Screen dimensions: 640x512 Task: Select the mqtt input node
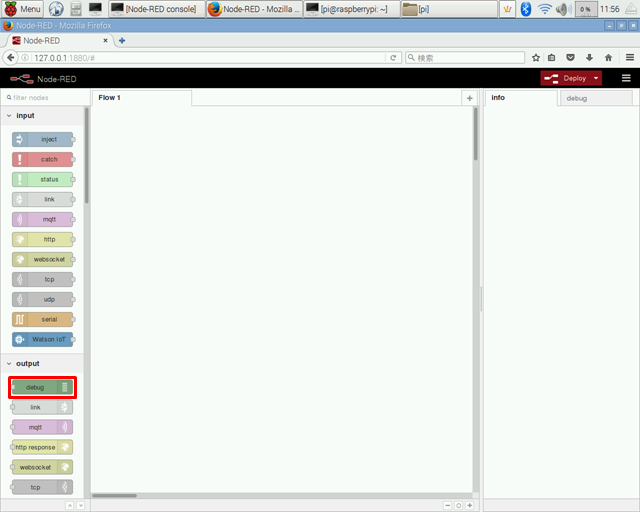pyautogui.click(x=42, y=220)
